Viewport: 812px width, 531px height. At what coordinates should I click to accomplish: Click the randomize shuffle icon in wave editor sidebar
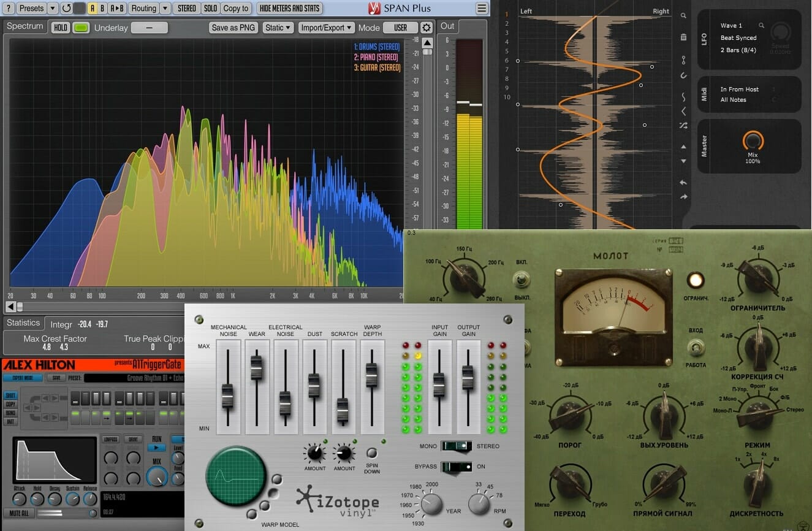tap(683, 125)
